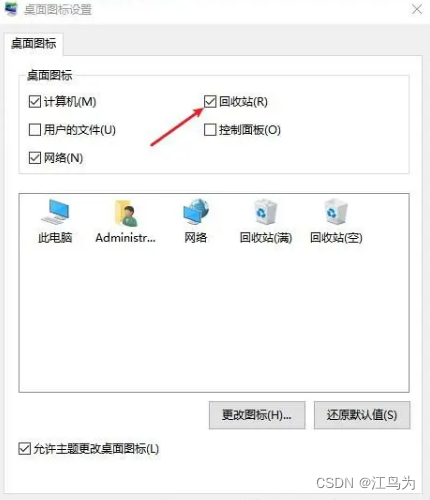This screenshot has height=500, width=430.
Task: Open the window system menu icon in title bar
Action: pos(11,9)
